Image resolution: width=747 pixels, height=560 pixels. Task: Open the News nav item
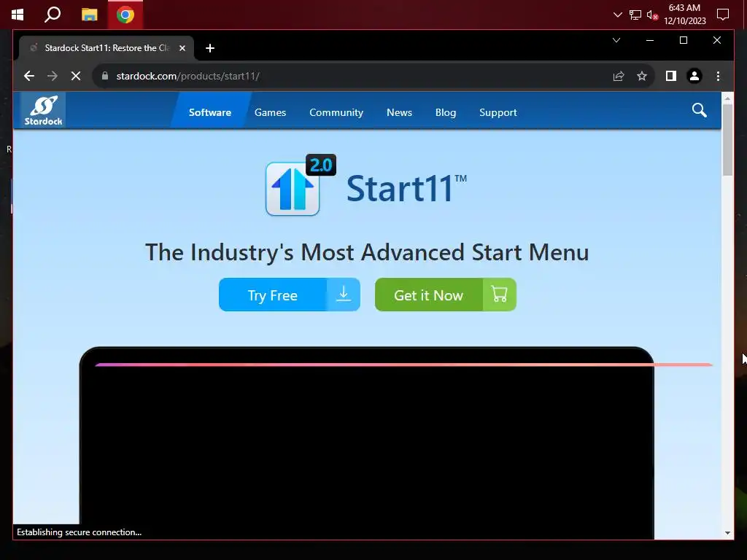[399, 112]
